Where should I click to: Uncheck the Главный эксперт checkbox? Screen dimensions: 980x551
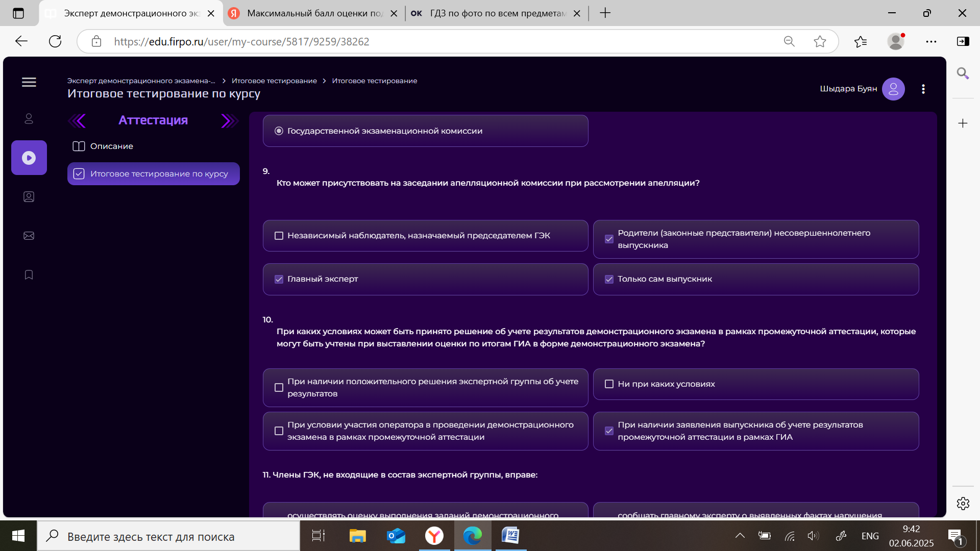point(279,279)
